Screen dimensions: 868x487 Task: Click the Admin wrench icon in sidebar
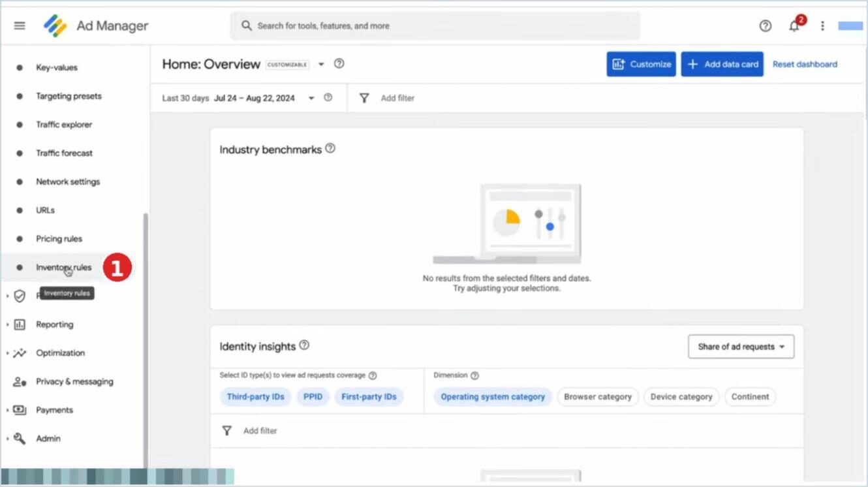20,439
